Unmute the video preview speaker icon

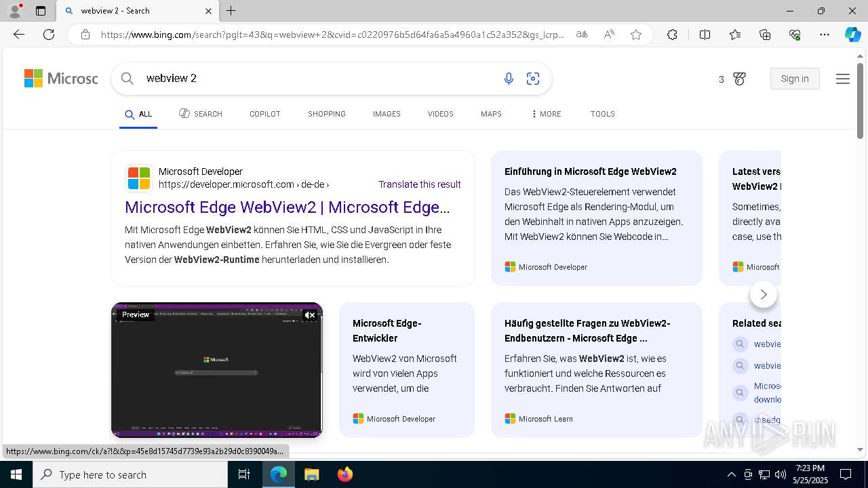click(x=310, y=314)
